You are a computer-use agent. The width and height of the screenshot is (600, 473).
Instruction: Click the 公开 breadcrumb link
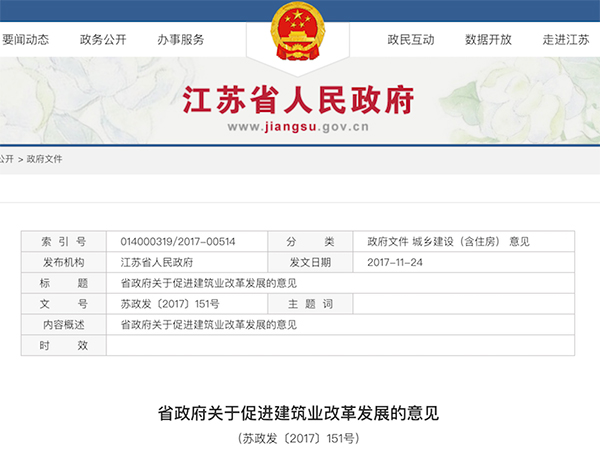[7, 159]
